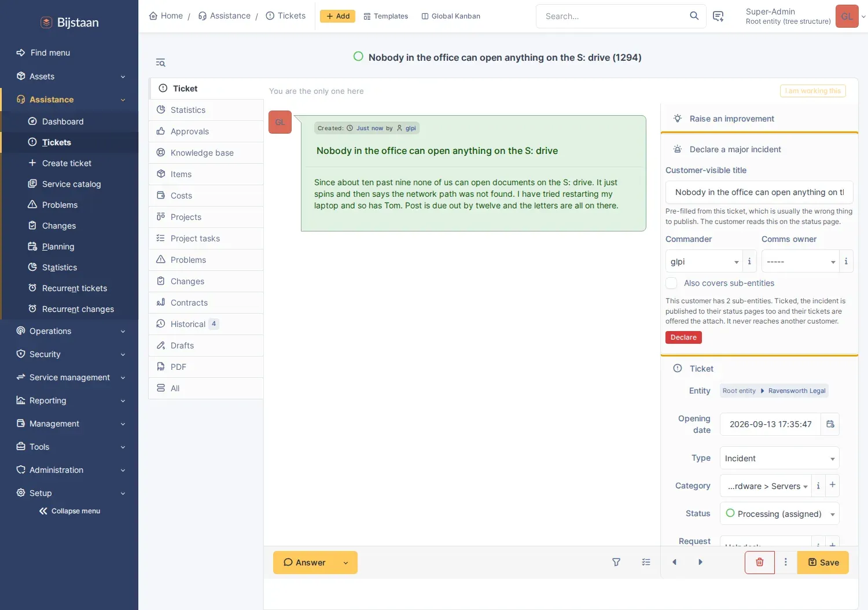Click the toggle list view icon above Ticket tab

pos(161,63)
